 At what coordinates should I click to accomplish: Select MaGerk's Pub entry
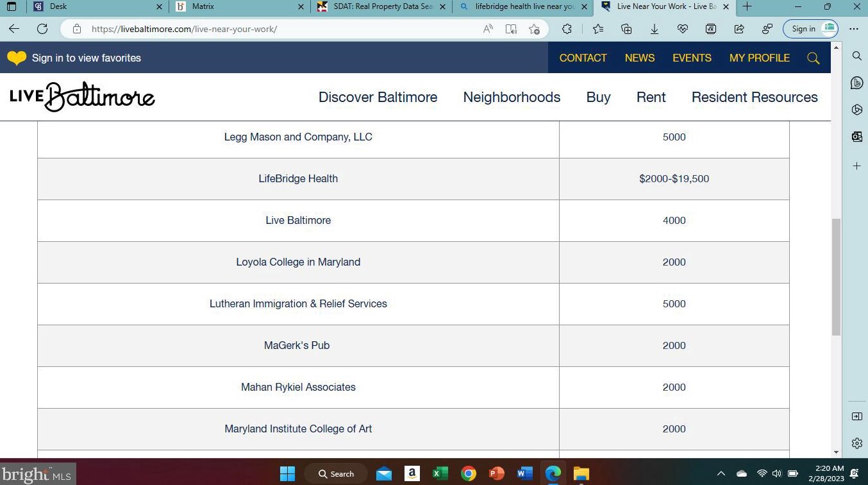297,345
